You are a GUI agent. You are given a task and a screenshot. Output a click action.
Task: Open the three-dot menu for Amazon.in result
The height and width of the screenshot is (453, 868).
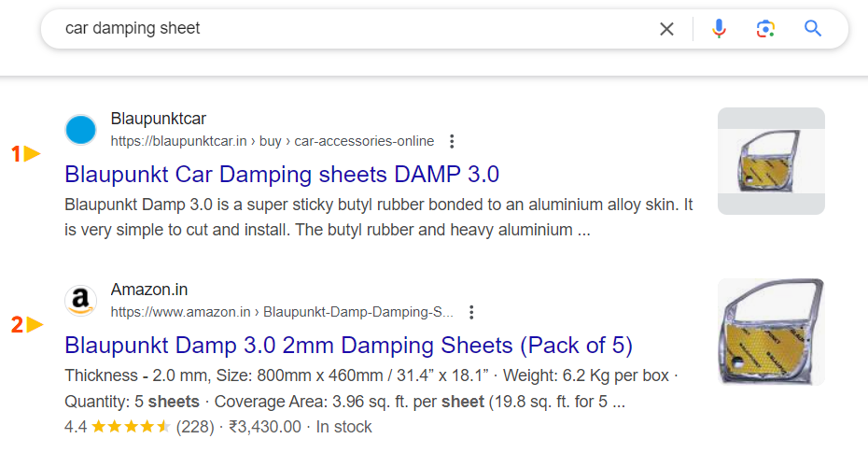click(472, 312)
